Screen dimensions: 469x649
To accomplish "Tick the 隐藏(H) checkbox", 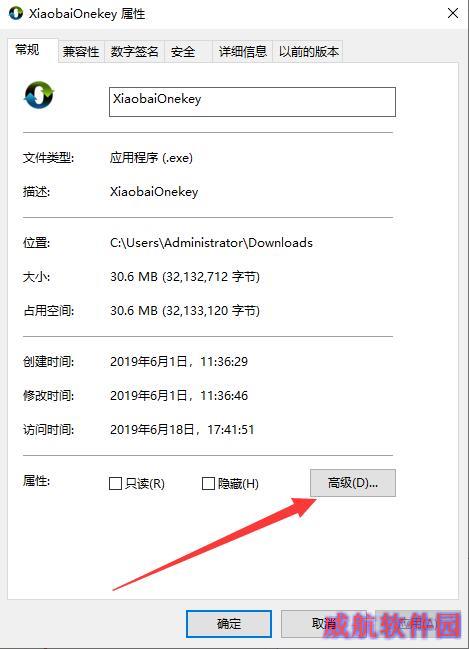I will 208,483.
